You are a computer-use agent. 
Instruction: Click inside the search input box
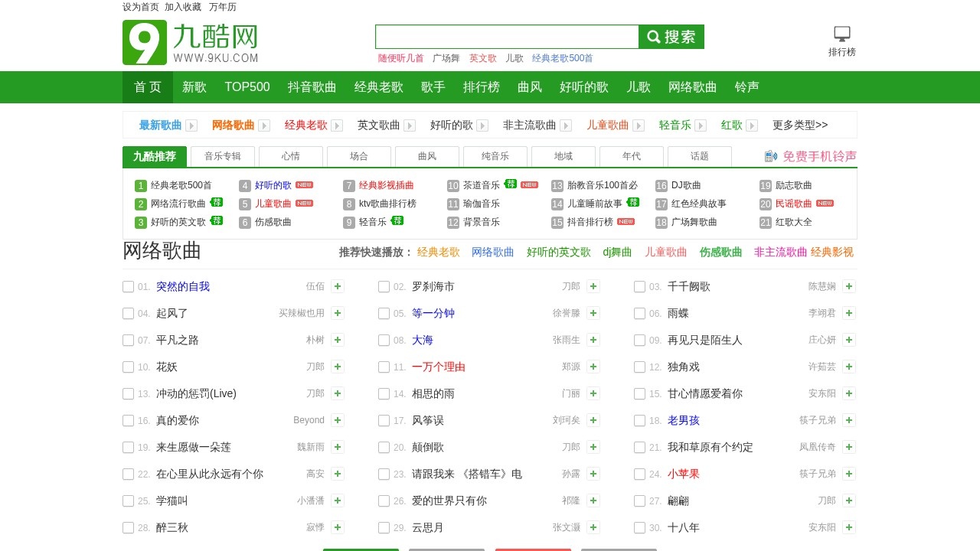click(x=507, y=36)
